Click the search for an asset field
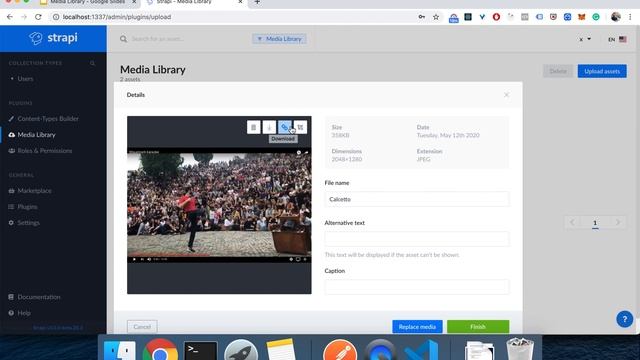The width and height of the screenshot is (640, 360). click(184, 39)
